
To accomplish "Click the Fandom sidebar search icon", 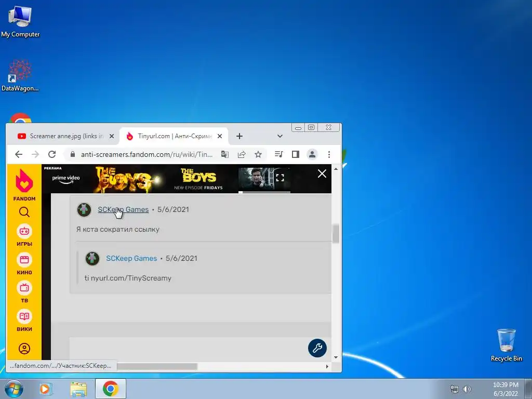I will pyautogui.click(x=24, y=212).
